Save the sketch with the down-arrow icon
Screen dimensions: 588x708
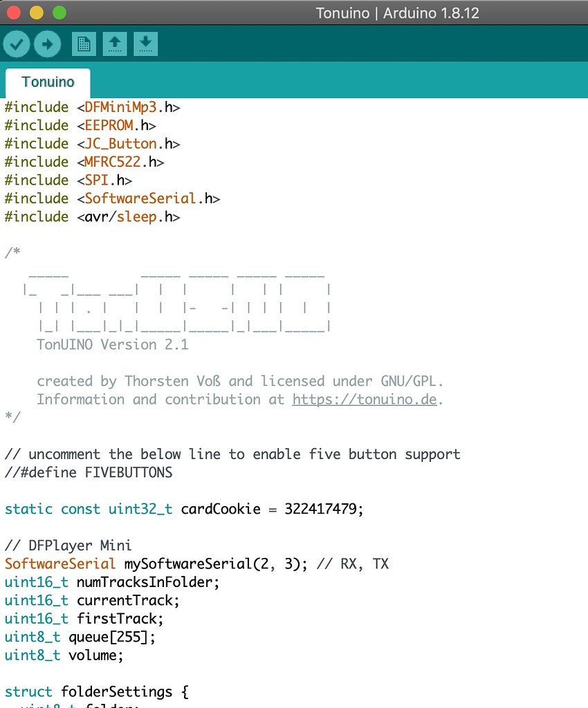pyautogui.click(x=145, y=44)
